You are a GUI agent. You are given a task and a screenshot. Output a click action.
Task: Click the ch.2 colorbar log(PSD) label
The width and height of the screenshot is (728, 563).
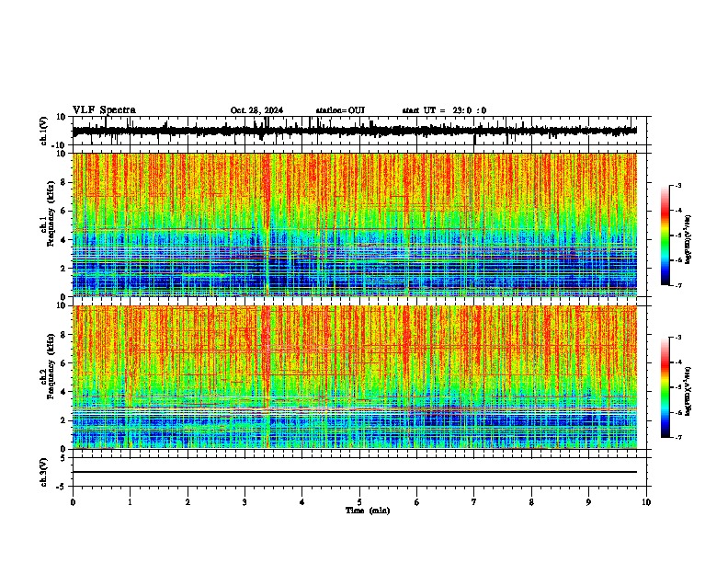point(688,391)
